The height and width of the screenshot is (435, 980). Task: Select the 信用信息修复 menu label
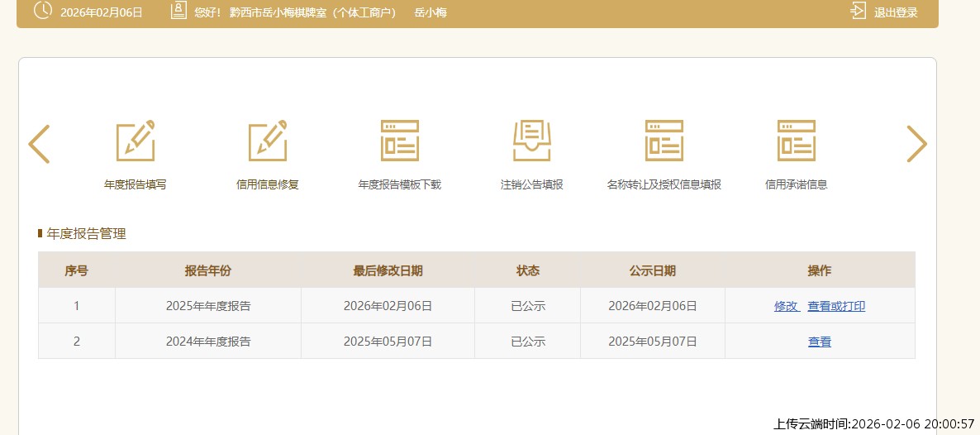268,184
